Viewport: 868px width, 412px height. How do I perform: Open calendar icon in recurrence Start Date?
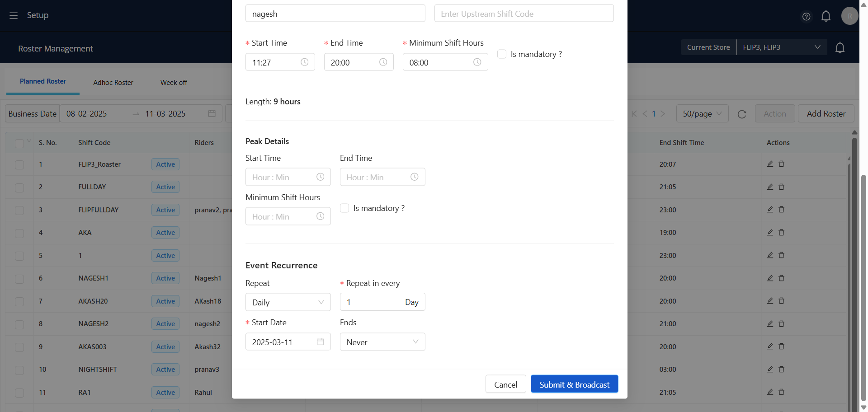[321, 342]
